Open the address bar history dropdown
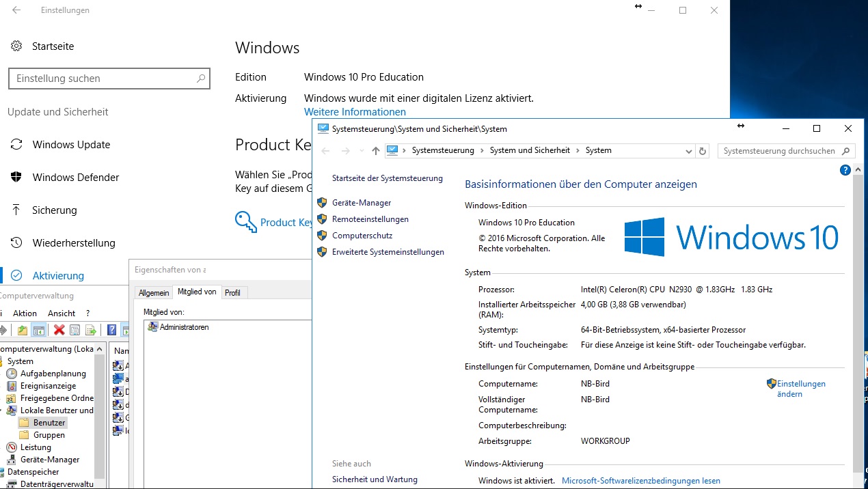This screenshot has height=489, width=868. (688, 151)
